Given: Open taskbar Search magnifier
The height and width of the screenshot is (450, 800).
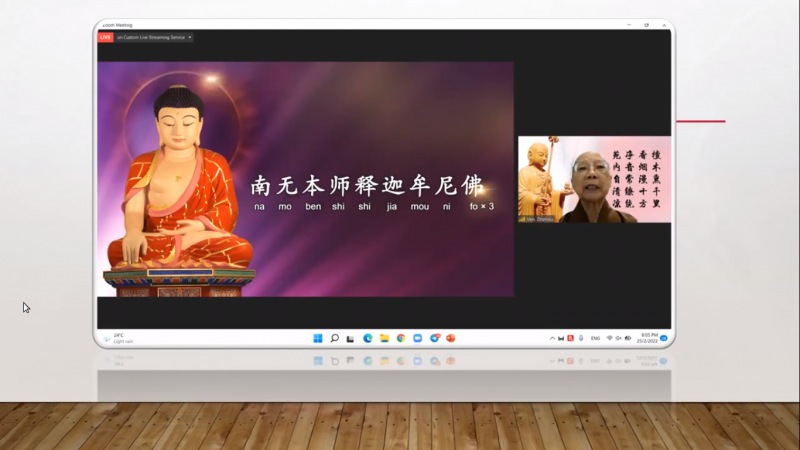Looking at the screenshot, I should pos(335,338).
